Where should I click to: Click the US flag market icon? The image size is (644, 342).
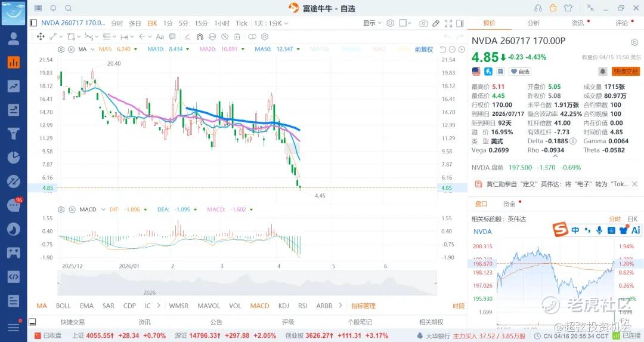tap(476, 72)
